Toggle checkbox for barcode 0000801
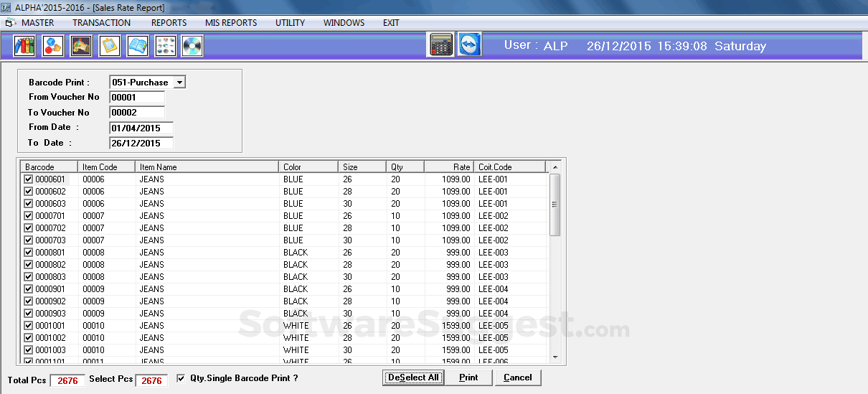Screen dimensions: 868x394 tap(29, 253)
